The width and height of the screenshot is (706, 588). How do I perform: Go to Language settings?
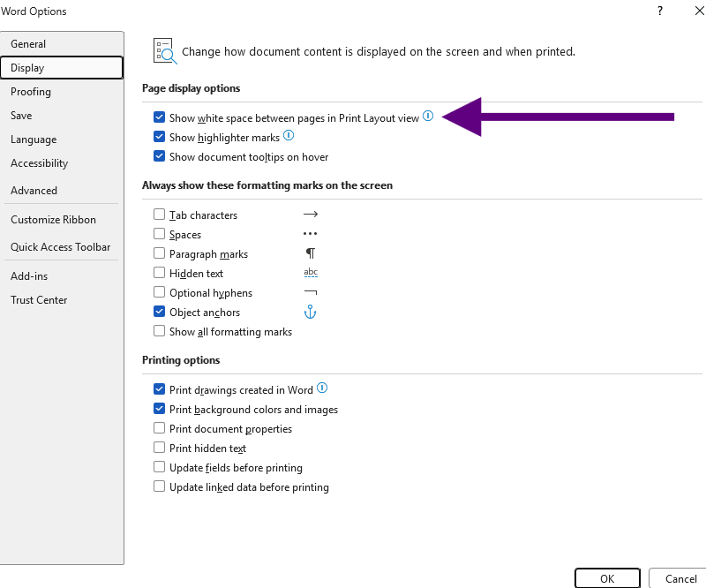[x=62, y=139]
